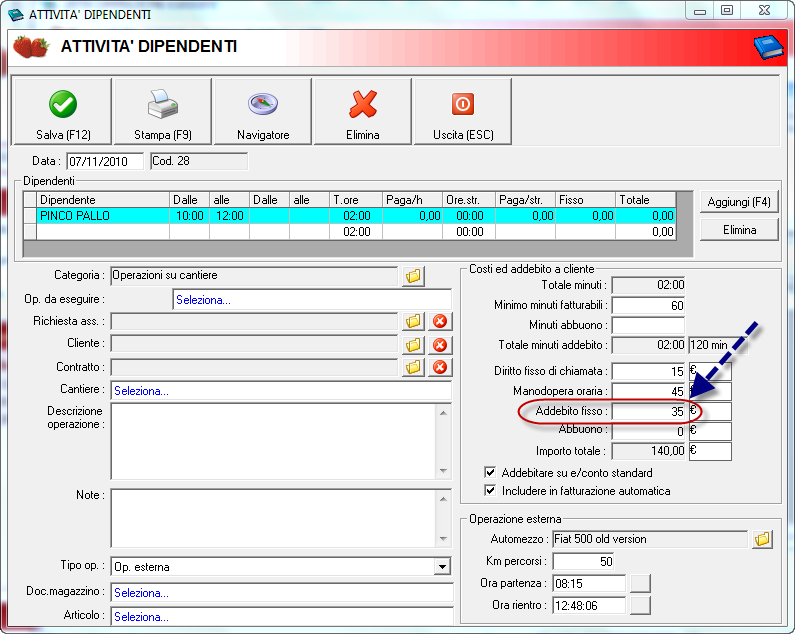Click Uscita (ESC) power button
The image size is (795, 634).
tap(463, 112)
